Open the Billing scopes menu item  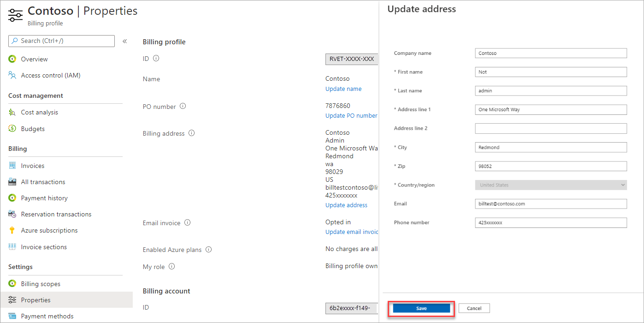[x=41, y=284]
